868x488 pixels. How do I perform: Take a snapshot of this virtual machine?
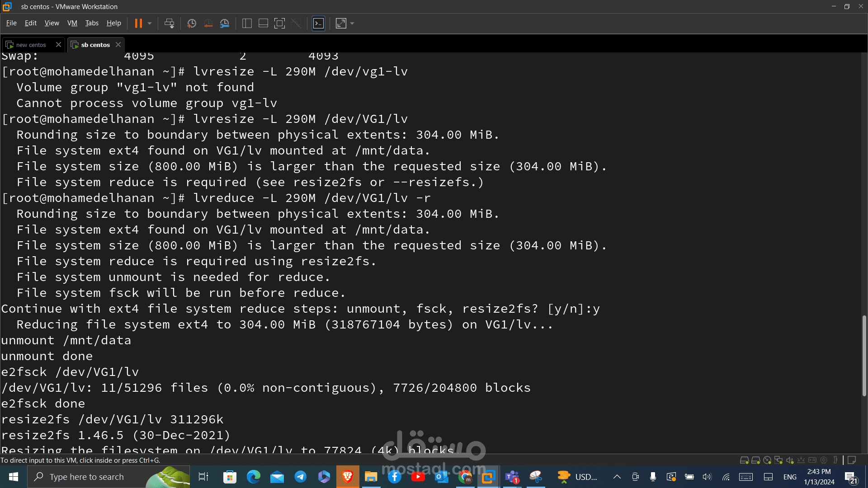tap(192, 23)
